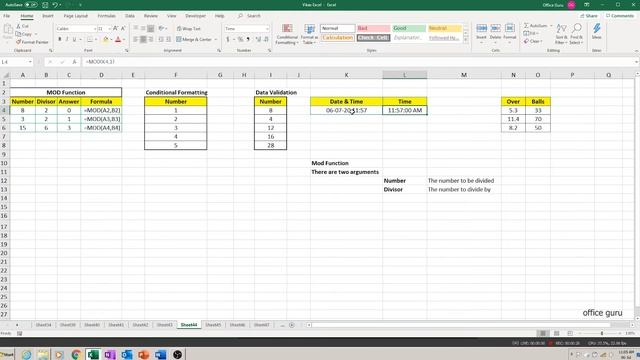Open the Data ribbon tab
This screenshot has width=640, height=360.
click(130, 16)
